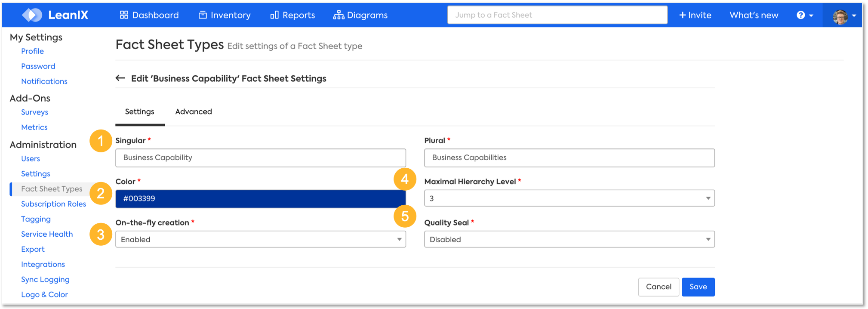Screen dimensions: 868x309
Task: Open Logo & Color page
Action: [44, 294]
